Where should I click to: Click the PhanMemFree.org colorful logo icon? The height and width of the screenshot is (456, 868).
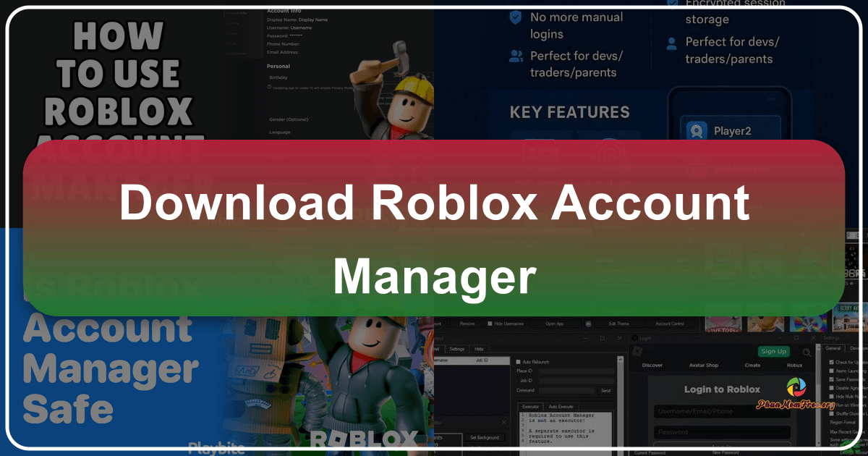pyautogui.click(x=796, y=387)
